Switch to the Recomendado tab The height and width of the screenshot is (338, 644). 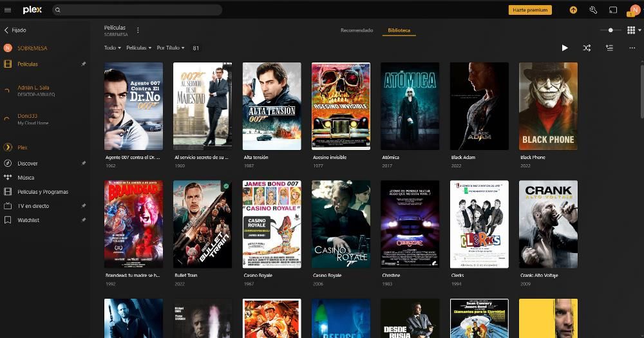click(x=357, y=30)
